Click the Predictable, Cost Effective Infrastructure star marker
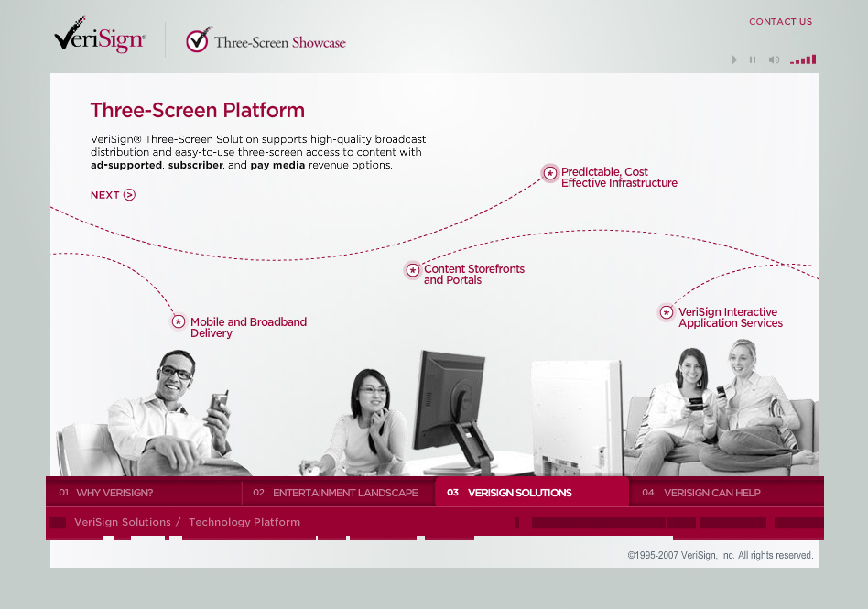 549,173
